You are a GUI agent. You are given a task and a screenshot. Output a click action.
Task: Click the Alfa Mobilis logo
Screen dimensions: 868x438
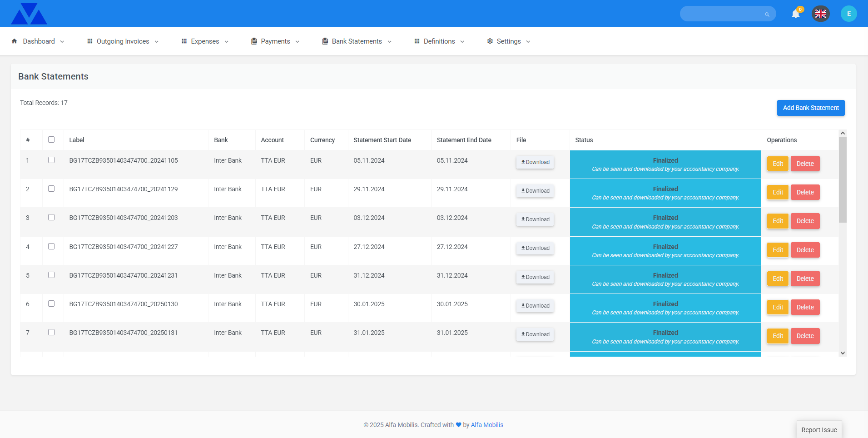[x=29, y=14]
